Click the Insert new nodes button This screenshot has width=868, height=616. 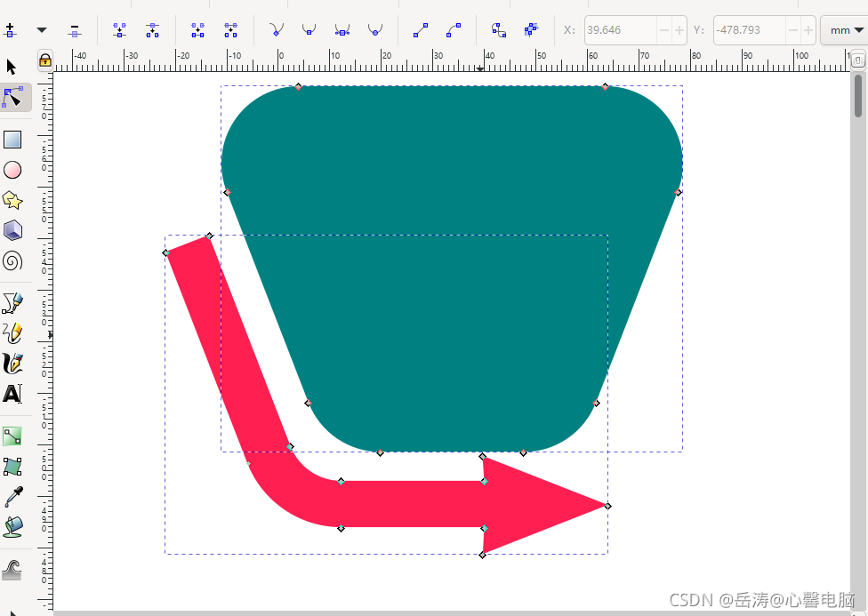pos(10,30)
